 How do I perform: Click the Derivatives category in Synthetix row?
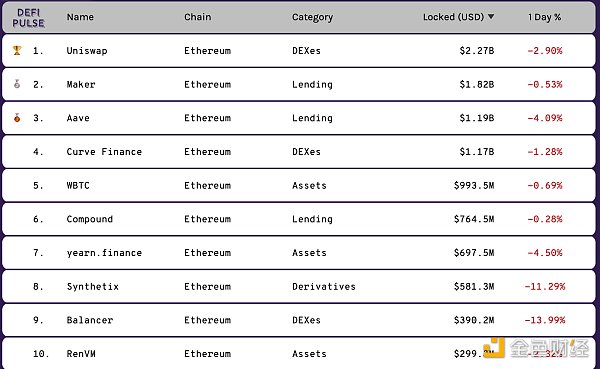pos(324,286)
